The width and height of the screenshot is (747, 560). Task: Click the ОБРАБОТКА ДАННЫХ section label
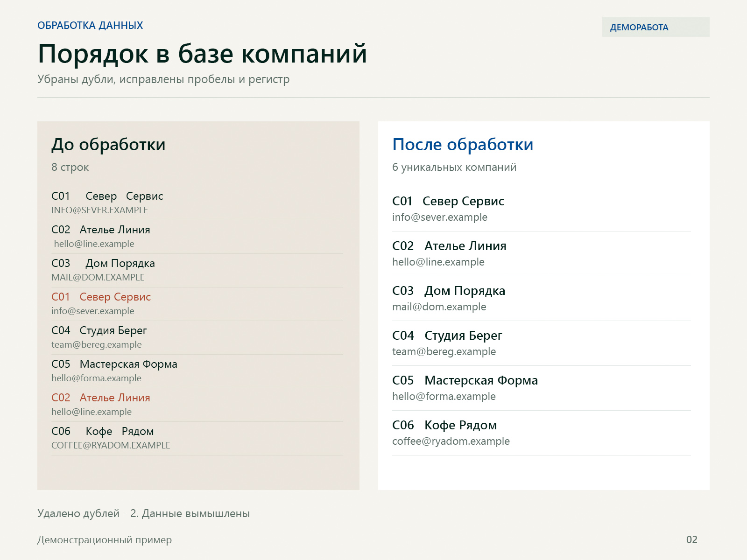(x=90, y=25)
